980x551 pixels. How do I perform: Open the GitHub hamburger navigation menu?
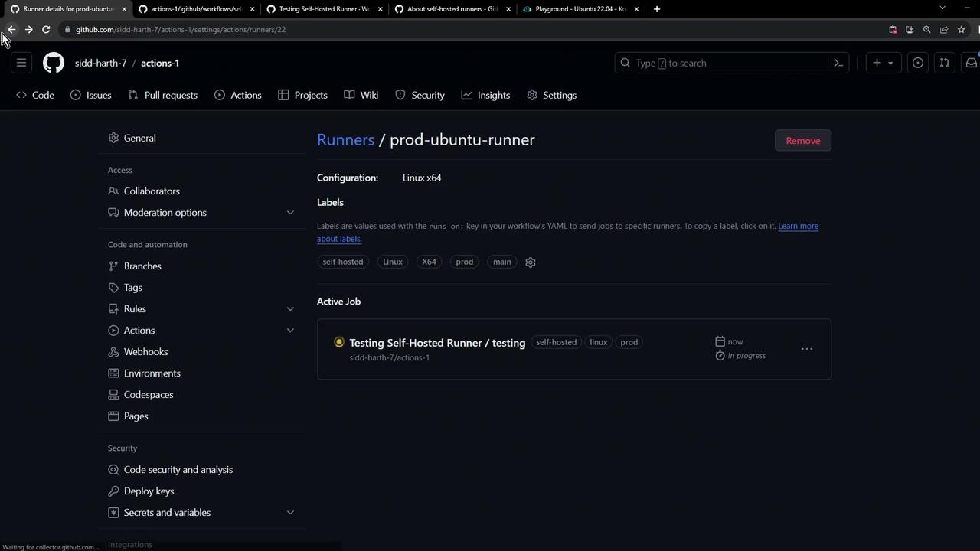[21, 63]
